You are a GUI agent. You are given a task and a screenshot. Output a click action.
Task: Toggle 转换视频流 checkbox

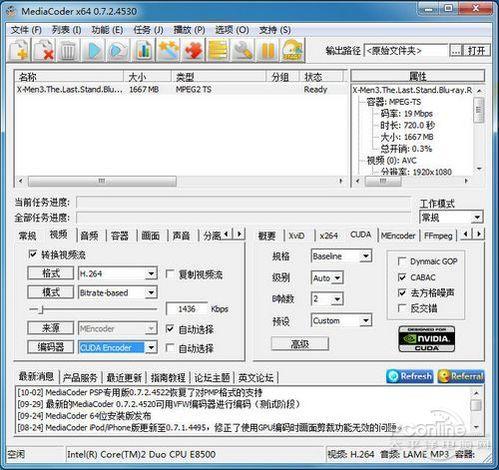coord(33,254)
